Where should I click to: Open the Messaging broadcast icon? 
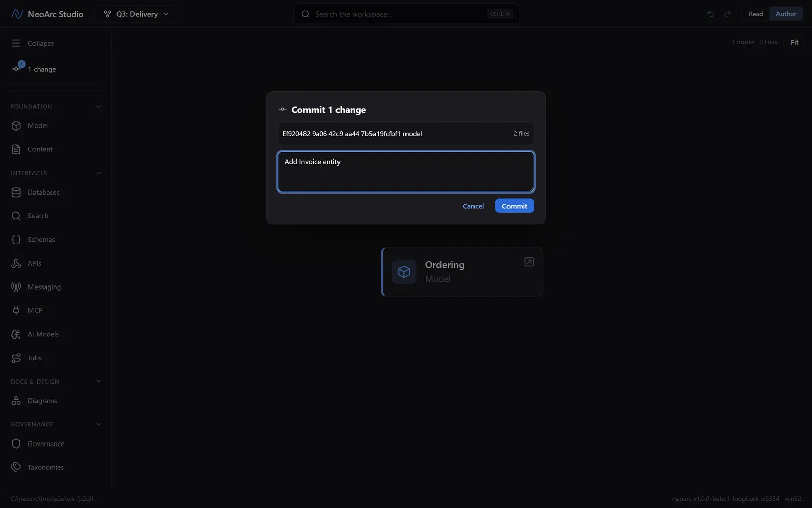16,287
